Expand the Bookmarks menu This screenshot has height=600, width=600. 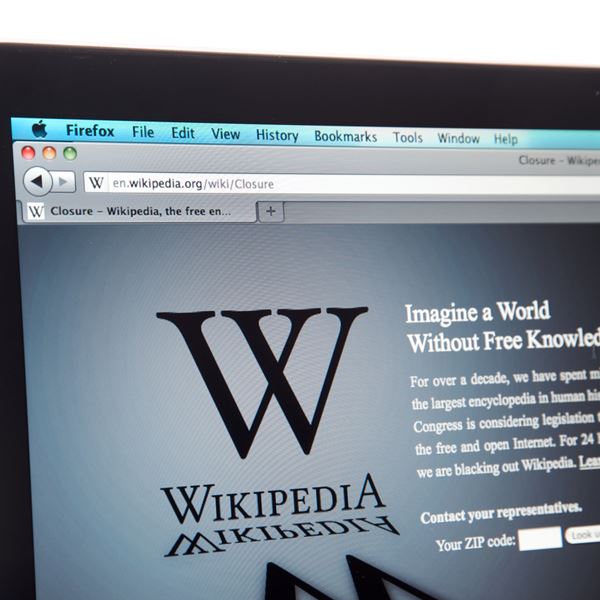(345, 136)
